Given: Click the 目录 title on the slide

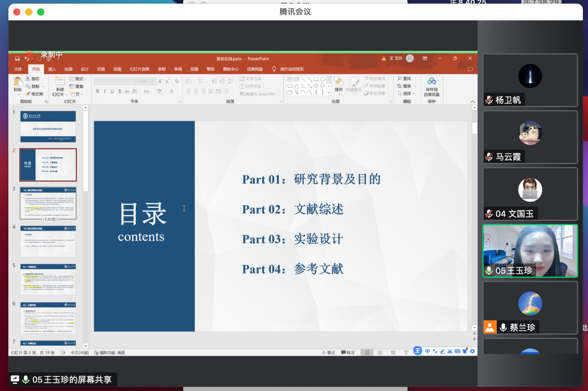Looking at the screenshot, I should click(x=142, y=214).
